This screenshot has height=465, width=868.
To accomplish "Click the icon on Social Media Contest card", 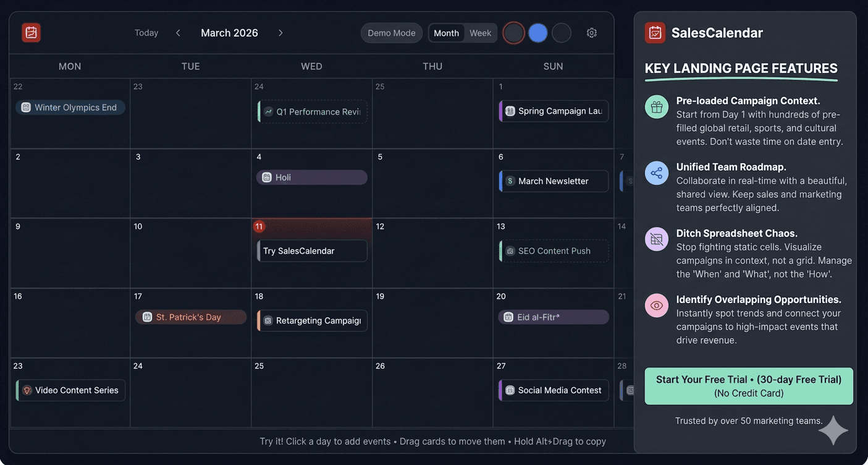I will click(510, 390).
